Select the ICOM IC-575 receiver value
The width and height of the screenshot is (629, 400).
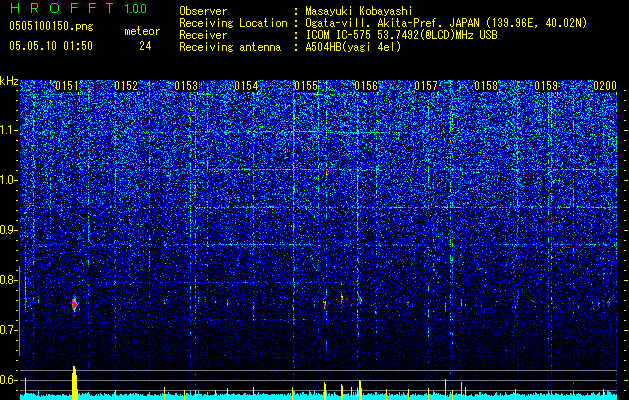[x=401, y=35]
